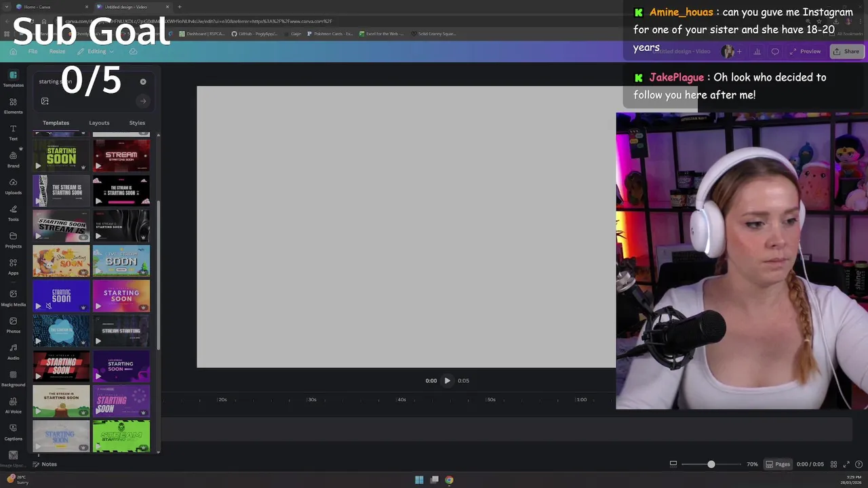Click the timeline thumbnails icon beside zoom slider

click(673, 464)
